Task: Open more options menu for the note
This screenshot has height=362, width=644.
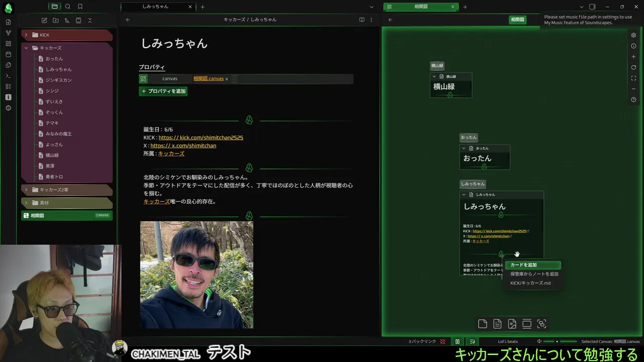Action: pyautogui.click(x=371, y=20)
